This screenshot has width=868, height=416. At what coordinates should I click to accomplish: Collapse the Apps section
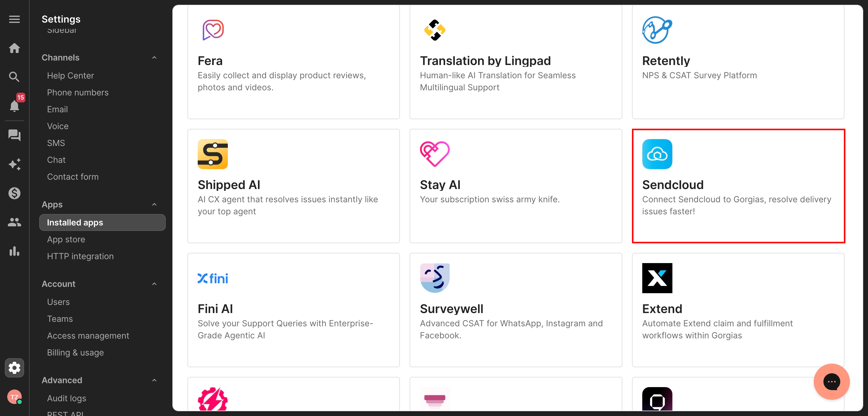pyautogui.click(x=154, y=204)
